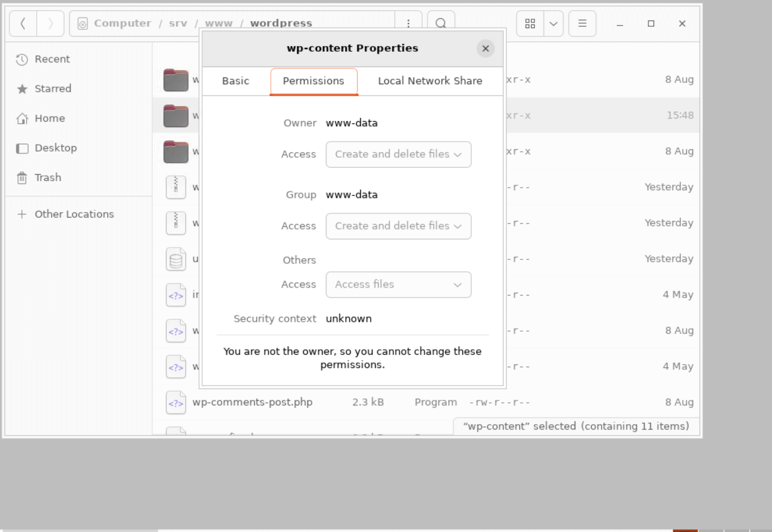Screen dimensions: 772x532
Task: Click the plus icon beside Other Locations
Action: click(x=22, y=214)
